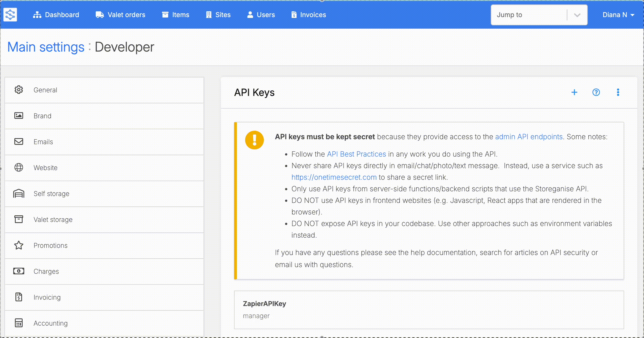Open General settings with the gear icon
The height and width of the screenshot is (338, 644).
coord(19,90)
